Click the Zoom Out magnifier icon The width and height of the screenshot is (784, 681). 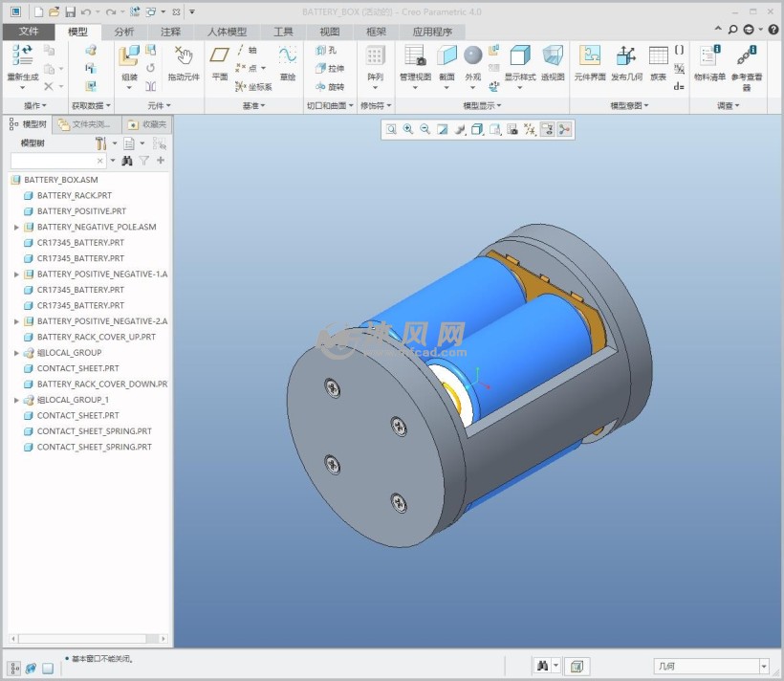coord(425,129)
